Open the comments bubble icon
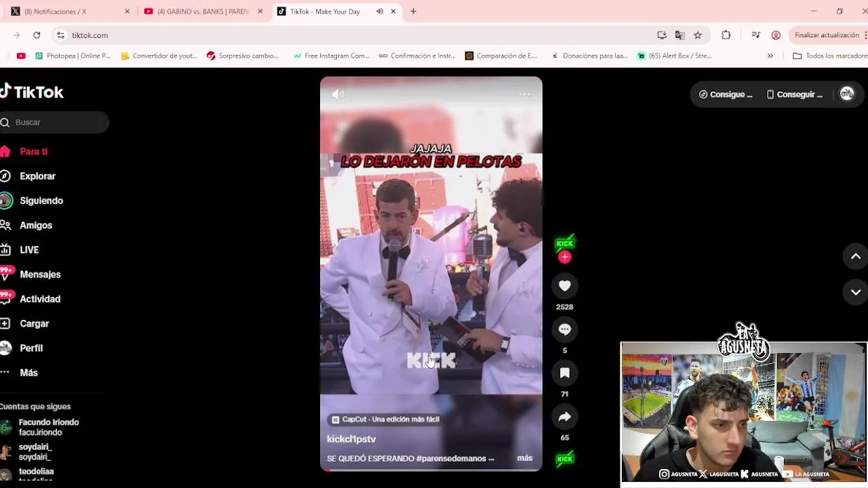The image size is (868, 488). coord(564,329)
